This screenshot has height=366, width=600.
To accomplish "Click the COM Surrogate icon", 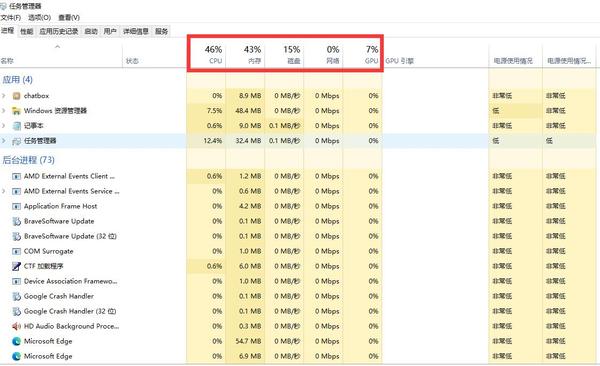I will [16, 252].
